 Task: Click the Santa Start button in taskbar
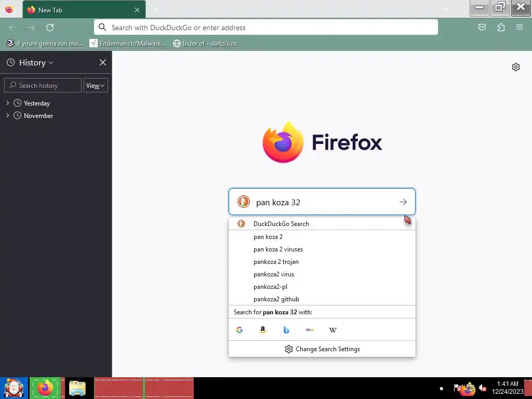tap(14, 388)
